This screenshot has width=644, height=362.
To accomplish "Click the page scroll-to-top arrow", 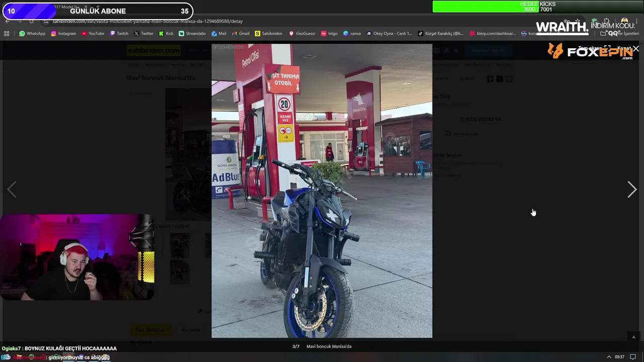I will pos(633,337).
